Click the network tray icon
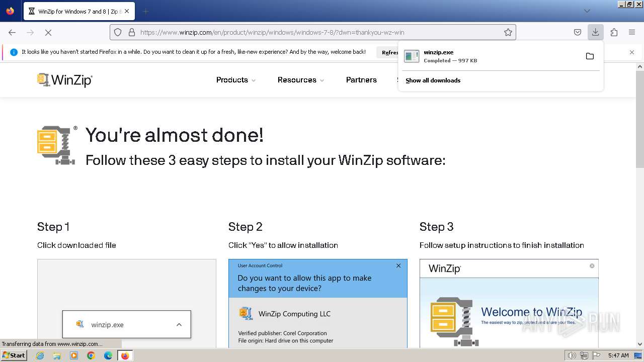Viewport: 644px width, 362px height. point(584,355)
